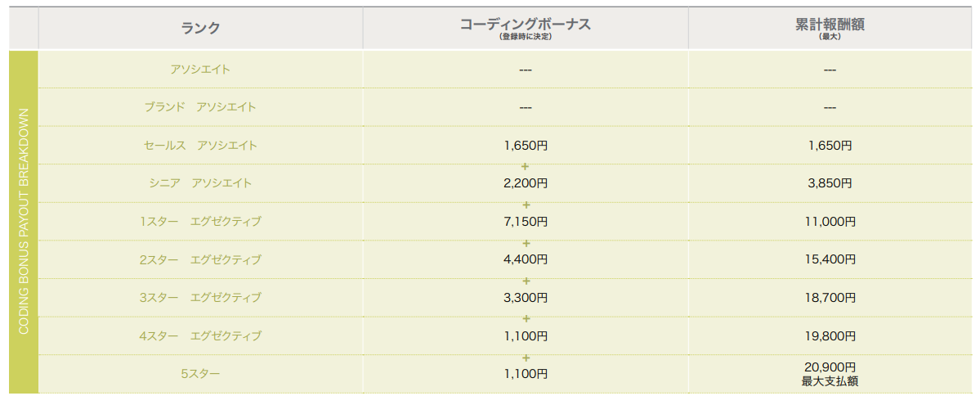980x405 pixels.
Task: Click the plus sign above 4,400円
Action: tap(526, 243)
